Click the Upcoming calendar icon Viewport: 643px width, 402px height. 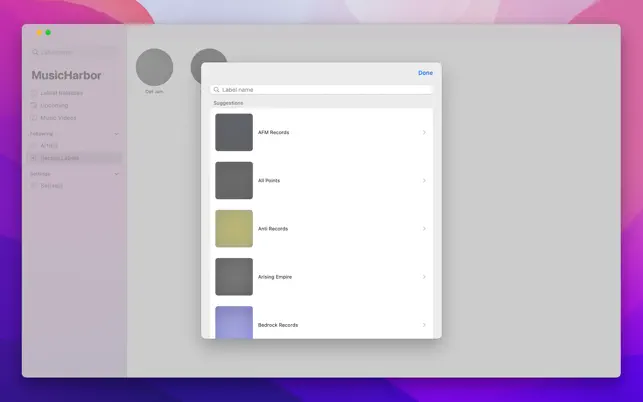point(34,105)
